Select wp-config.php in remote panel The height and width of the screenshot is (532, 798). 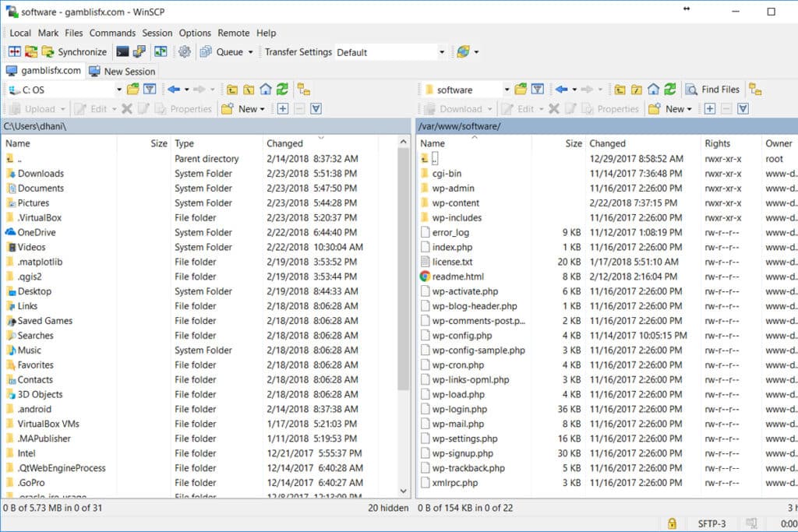tap(462, 336)
